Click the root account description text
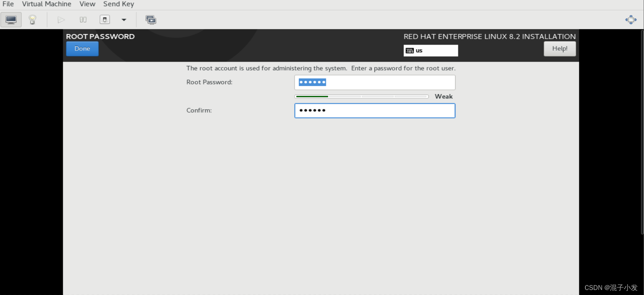The image size is (644, 295). point(321,68)
